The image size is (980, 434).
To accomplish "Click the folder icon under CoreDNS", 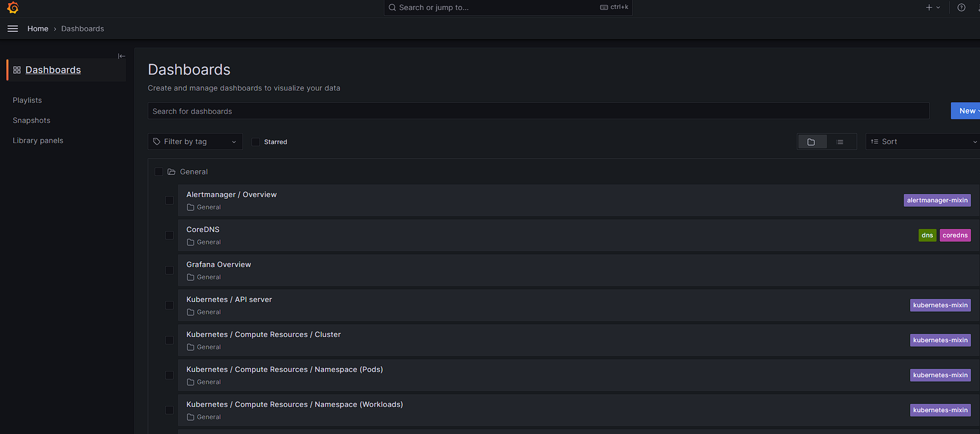I will pos(191,242).
